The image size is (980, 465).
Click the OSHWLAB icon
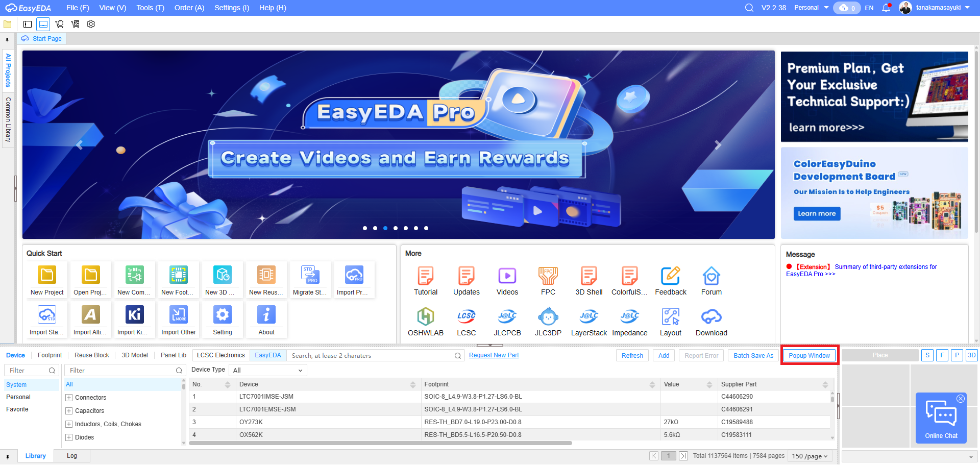tap(426, 317)
